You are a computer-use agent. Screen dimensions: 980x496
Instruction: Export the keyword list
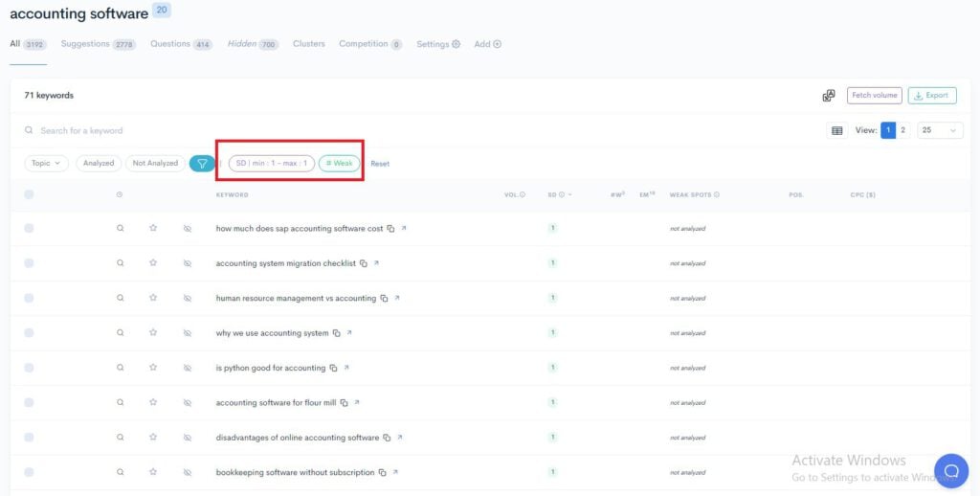[932, 96]
